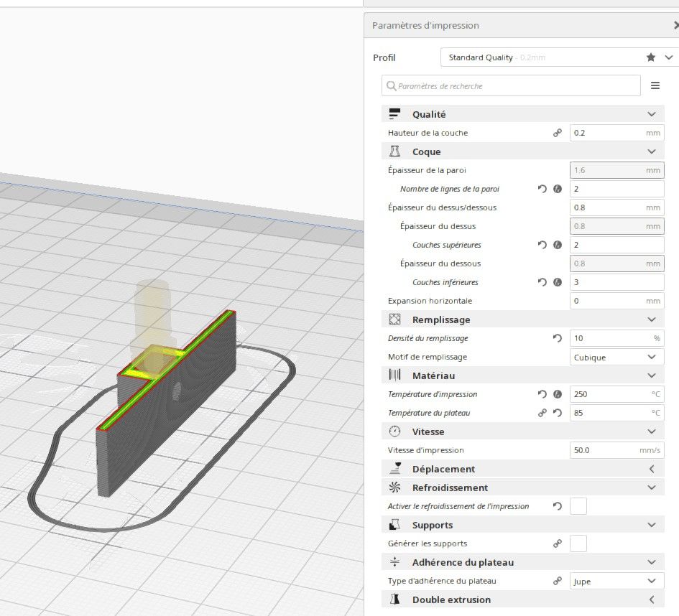The width and height of the screenshot is (679, 616).
Task: Reset Couches inférieures to default
Action: [542, 282]
